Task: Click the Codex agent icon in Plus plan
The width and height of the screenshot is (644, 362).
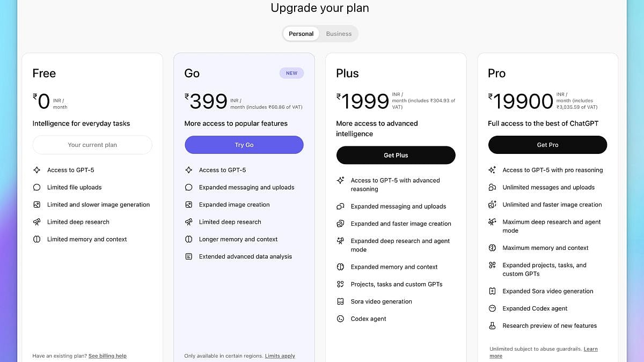Action: tap(340, 319)
